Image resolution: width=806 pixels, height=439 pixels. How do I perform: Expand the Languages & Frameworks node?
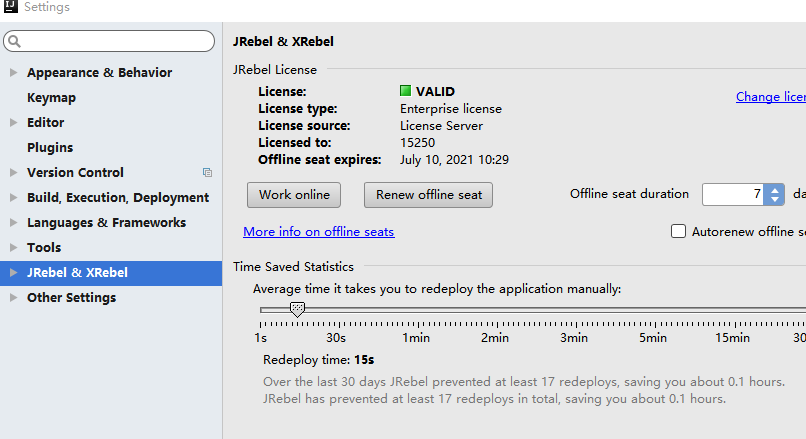pos(13,223)
